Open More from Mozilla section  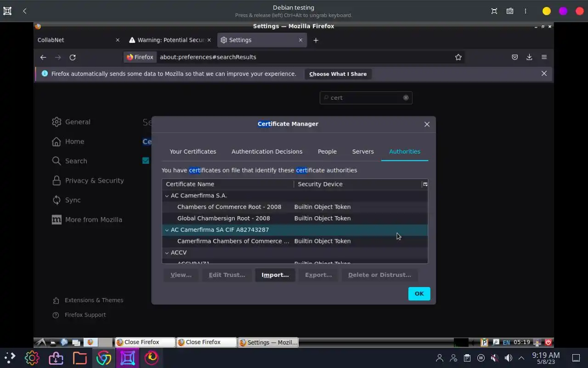pyautogui.click(x=87, y=219)
